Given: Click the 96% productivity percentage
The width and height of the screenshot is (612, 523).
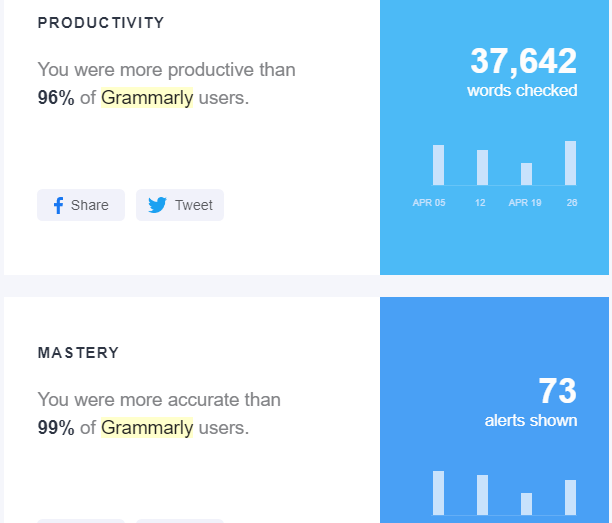Looking at the screenshot, I should click(56, 98).
